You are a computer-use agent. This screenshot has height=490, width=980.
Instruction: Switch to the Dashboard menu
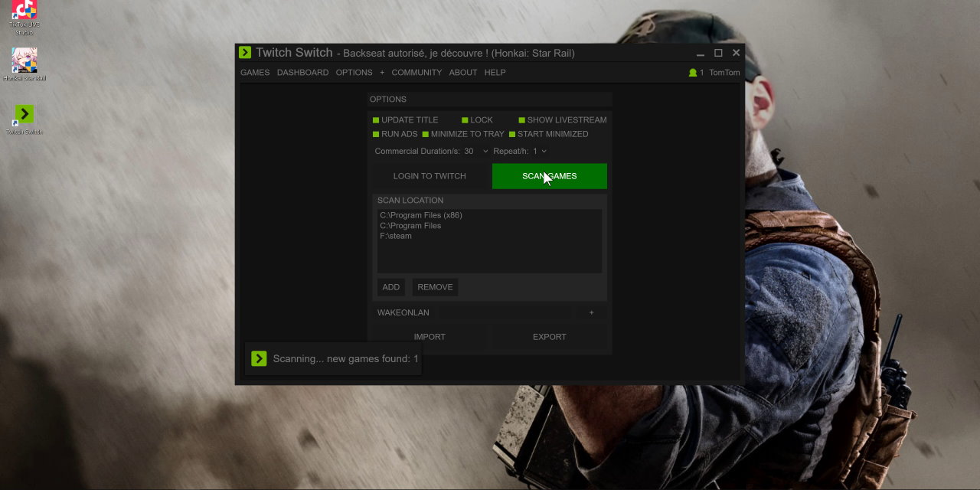click(302, 73)
